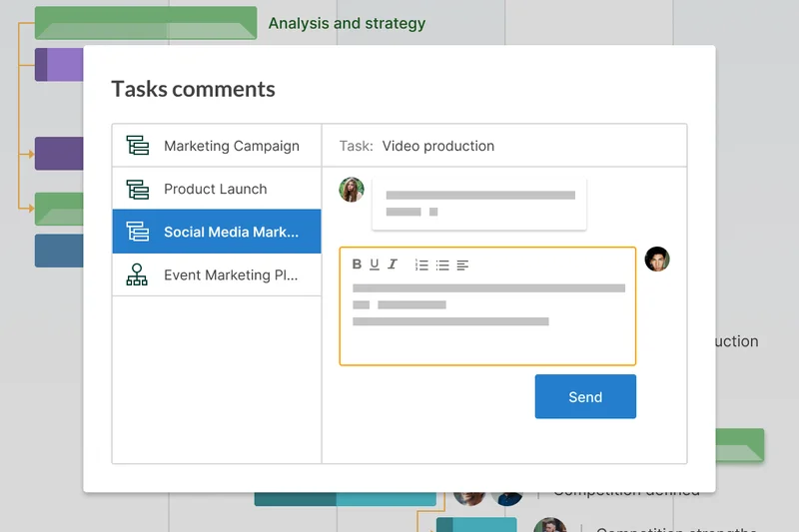Select the Product Launch project
The height and width of the screenshot is (532, 799).
tap(216, 189)
